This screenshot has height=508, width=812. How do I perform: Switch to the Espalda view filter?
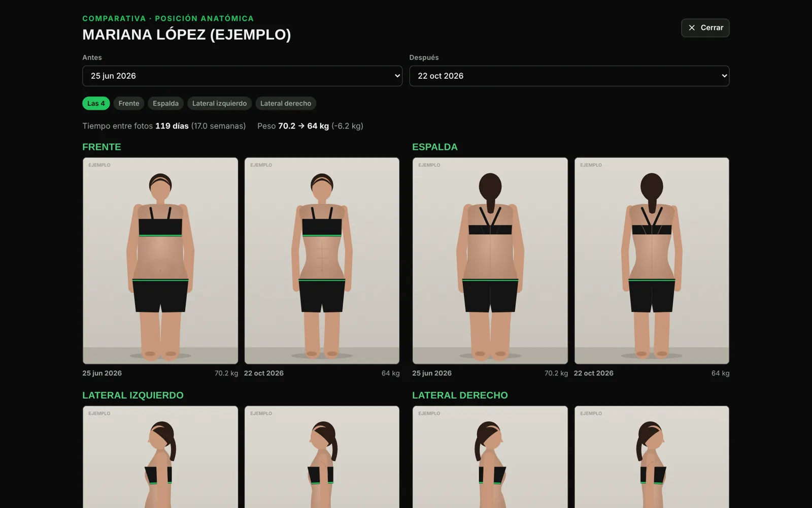point(165,103)
